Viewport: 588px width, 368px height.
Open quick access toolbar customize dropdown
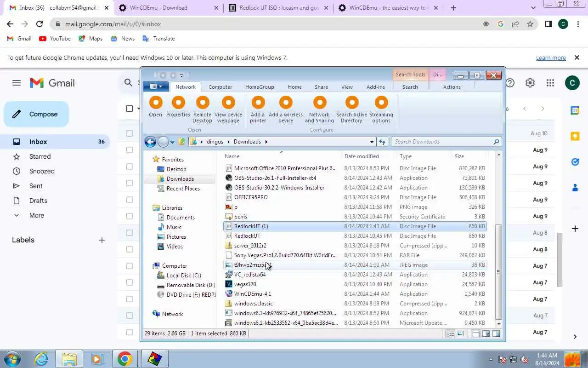point(181,75)
